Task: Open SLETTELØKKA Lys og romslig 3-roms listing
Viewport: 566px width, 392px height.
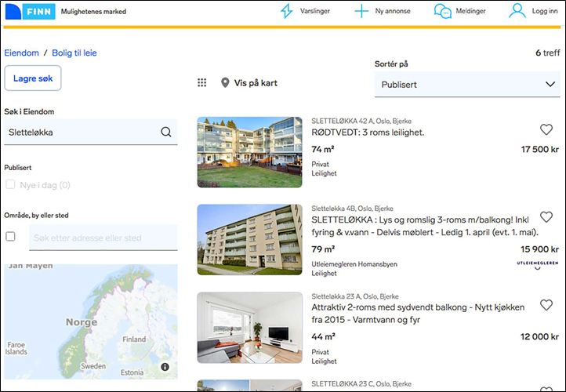Action: pyautogui.click(x=425, y=226)
